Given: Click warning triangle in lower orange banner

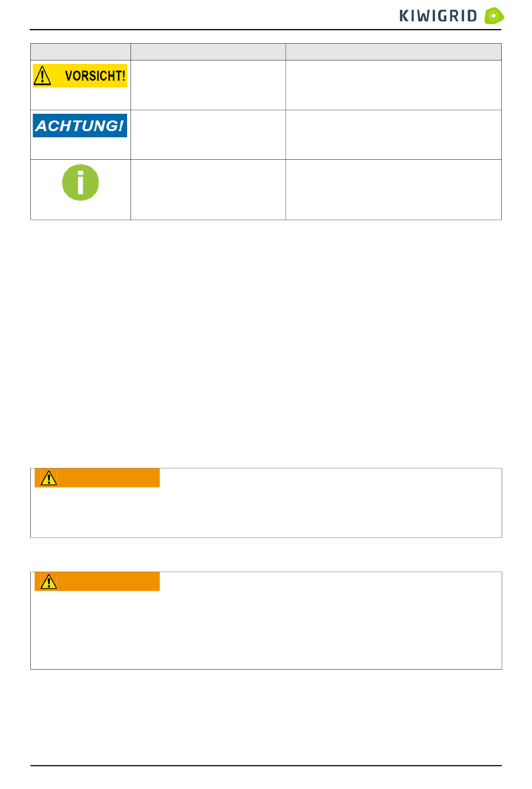Looking at the screenshot, I should (x=49, y=582).
